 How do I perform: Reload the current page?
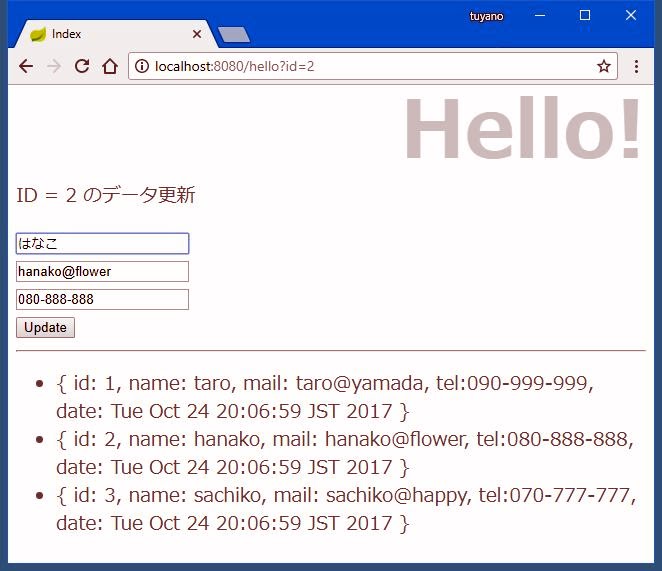(82, 66)
